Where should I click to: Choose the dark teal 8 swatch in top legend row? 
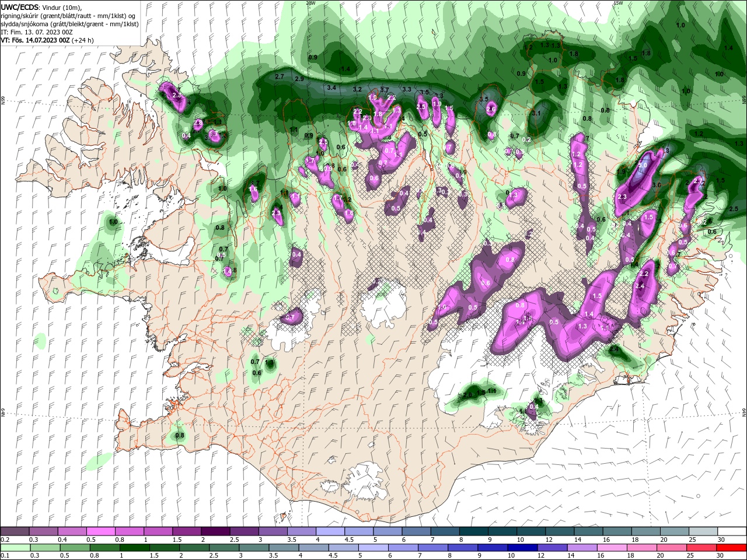(473, 531)
